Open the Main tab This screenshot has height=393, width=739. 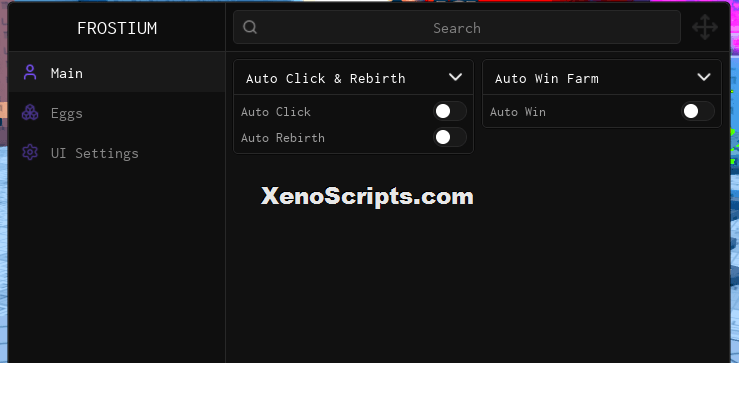coord(117,73)
